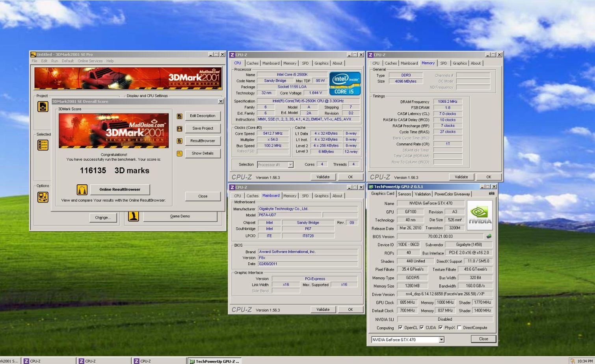Click the TechPowerUp GPU-Z taskbar button

(x=214, y=361)
